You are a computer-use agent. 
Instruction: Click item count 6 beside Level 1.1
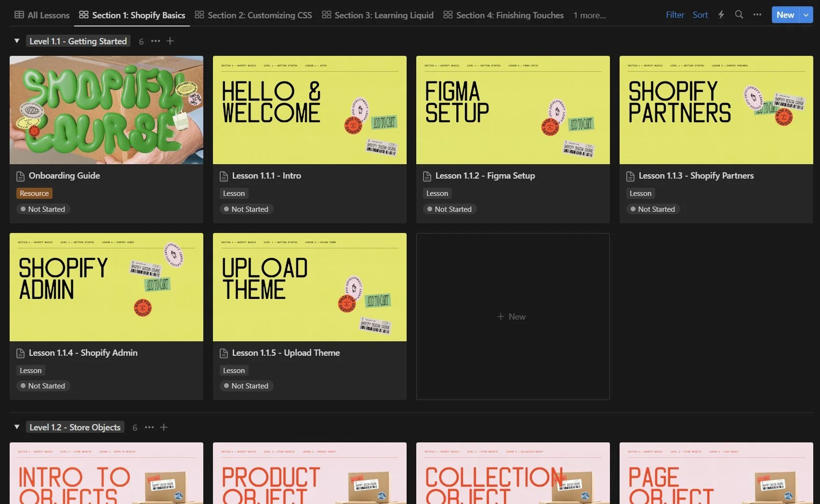coord(141,41)
